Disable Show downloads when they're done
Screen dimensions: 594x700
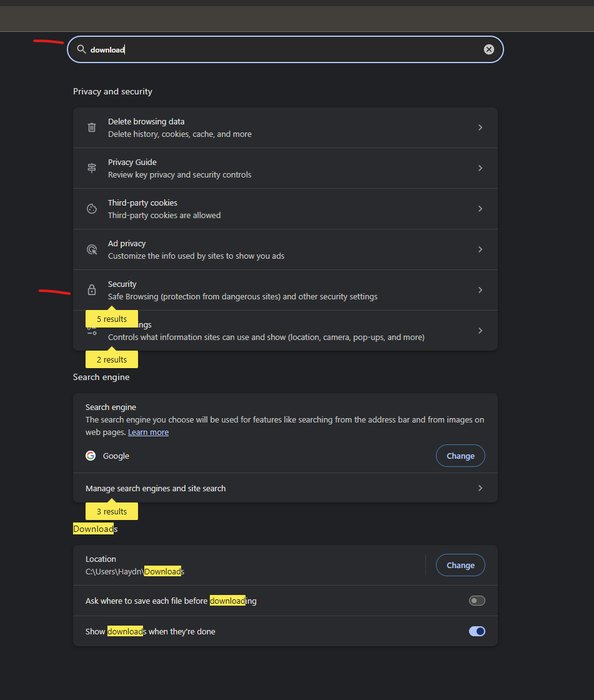tap(477, 631)
